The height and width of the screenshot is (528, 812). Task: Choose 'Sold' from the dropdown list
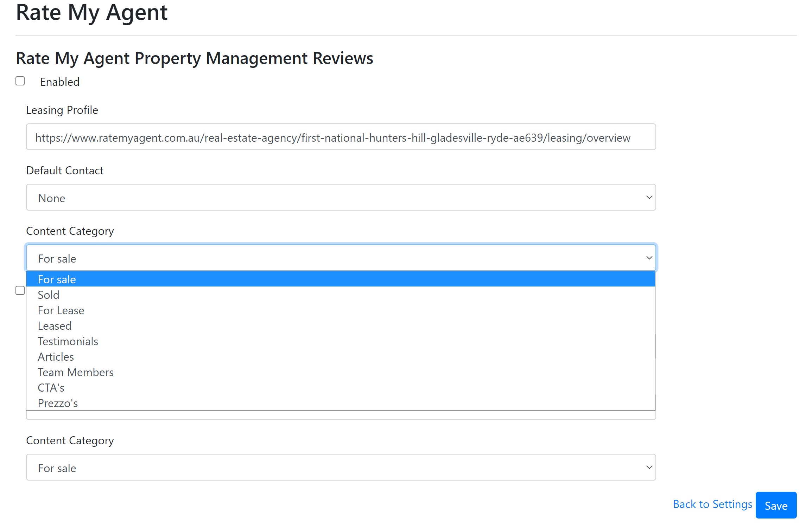tap(341, 295)
